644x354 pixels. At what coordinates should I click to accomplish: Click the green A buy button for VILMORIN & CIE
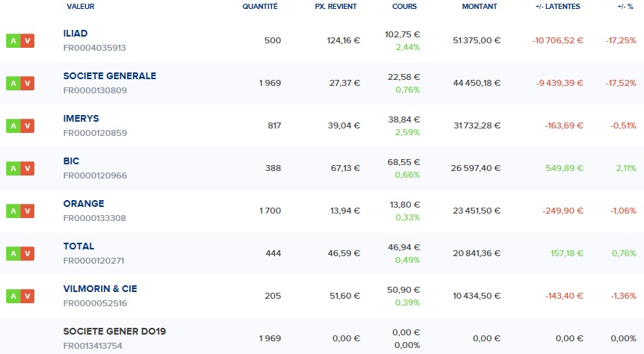pyautogui.click(x=13, y=296)
